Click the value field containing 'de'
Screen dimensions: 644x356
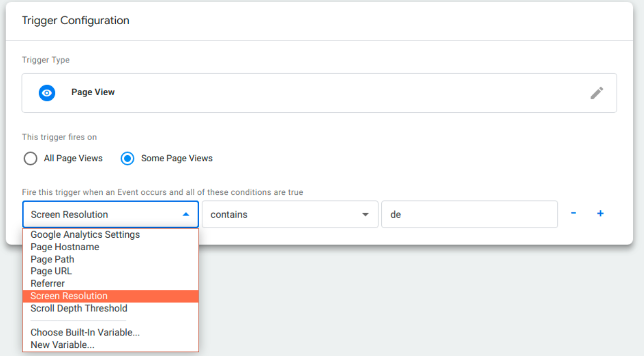469,215
